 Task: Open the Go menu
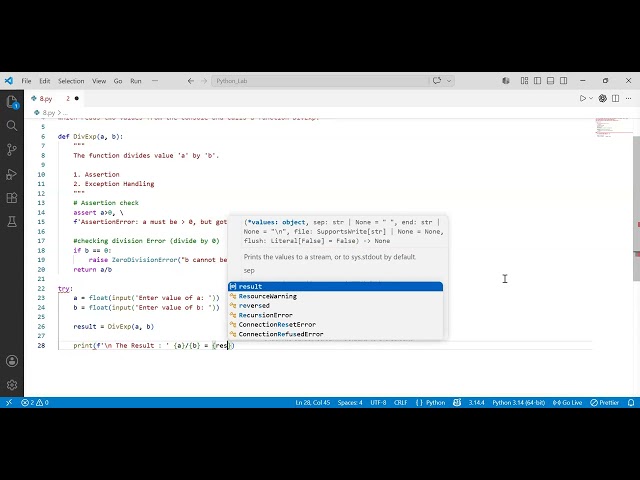tap(118, 81)
